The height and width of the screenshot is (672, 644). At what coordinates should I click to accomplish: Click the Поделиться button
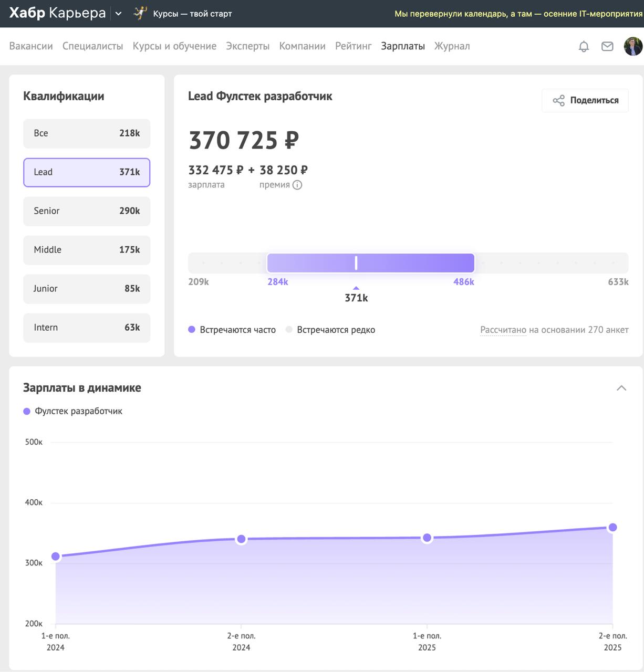(x=585, y=100)
